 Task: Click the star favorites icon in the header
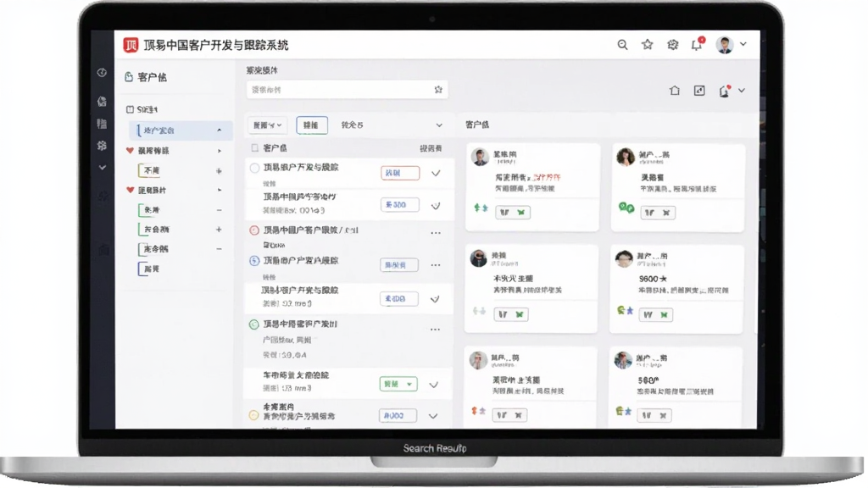coord(647,45)
